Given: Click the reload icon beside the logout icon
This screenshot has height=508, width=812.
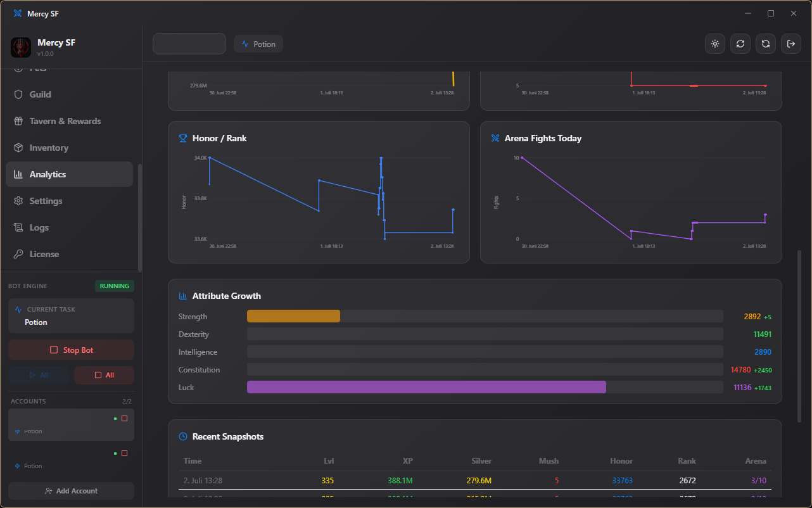Looking at the screenshot, I should (x=766, y=44).
